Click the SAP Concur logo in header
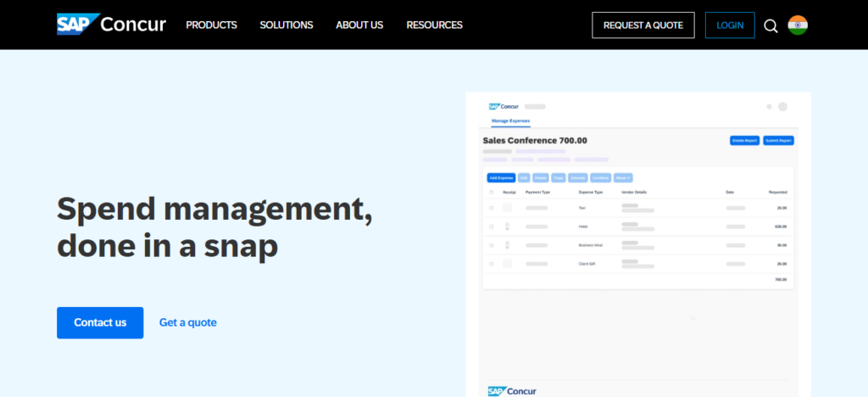The width and height of the screenshot is (868, 397). pyautogui.click(x=111, y=25)
